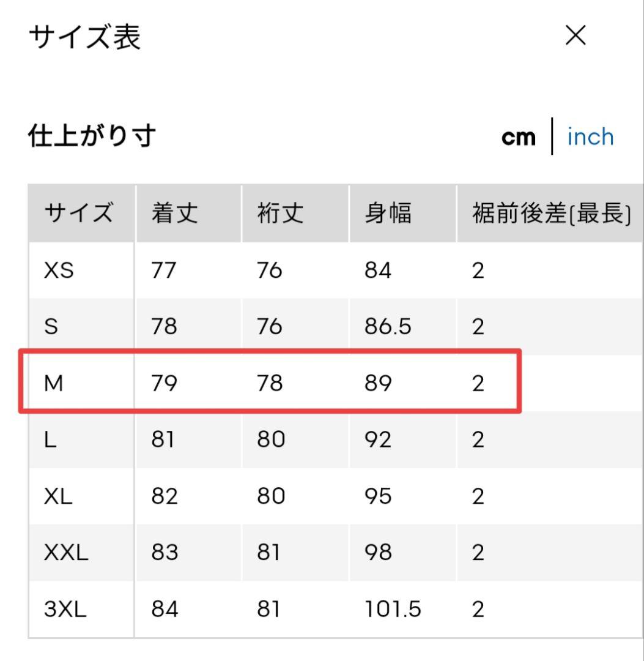Switch measurements to inch units
This screenshot has height=661, width=644.
pyautogui.click(x=590, y=136)
